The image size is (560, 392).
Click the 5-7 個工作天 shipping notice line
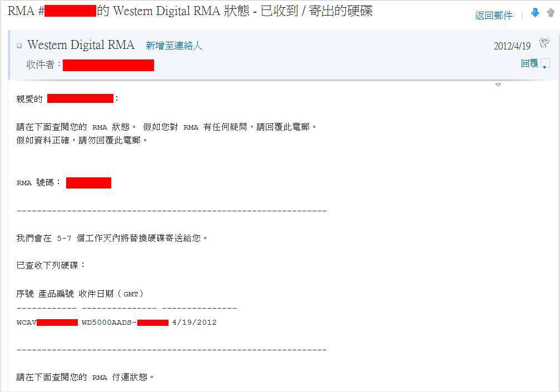pos(112,238)
